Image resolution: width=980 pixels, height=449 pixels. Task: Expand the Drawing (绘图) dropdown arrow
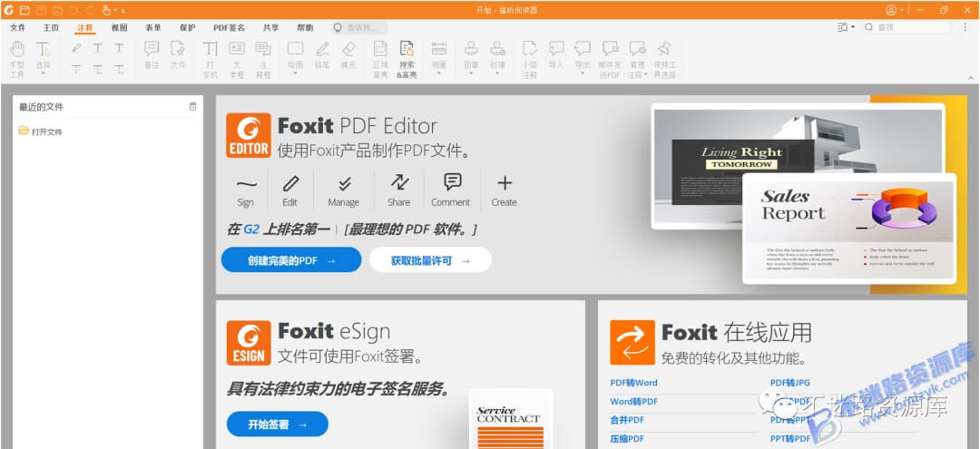point(295,73)
